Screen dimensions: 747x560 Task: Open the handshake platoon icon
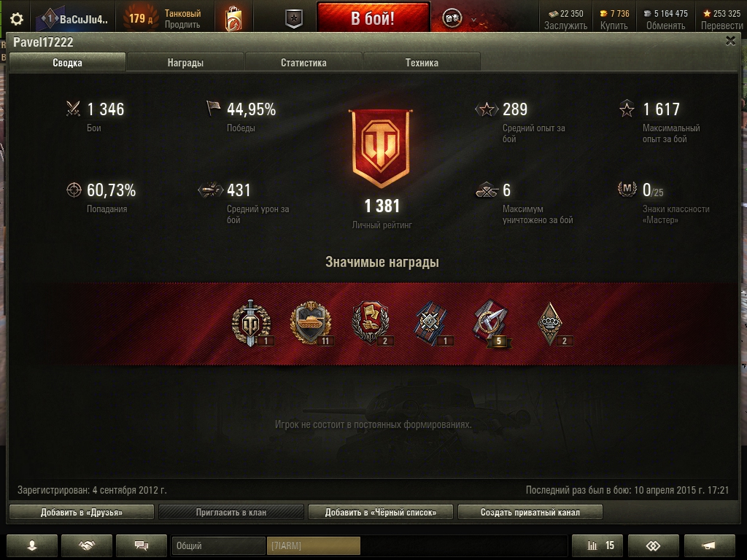[x=87, y=545]
